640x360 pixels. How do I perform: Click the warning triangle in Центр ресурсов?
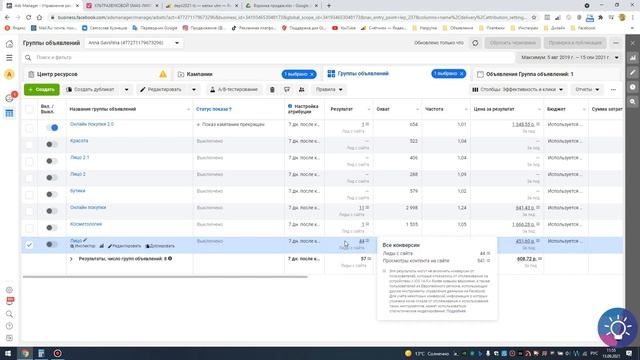point(163,74)
